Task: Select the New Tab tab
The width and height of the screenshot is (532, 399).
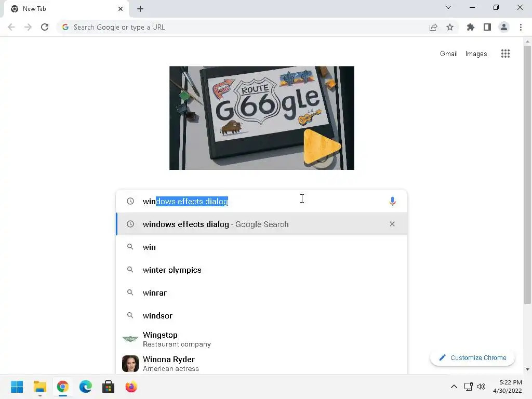Action: pyautogui.click(x=66, y=9)
